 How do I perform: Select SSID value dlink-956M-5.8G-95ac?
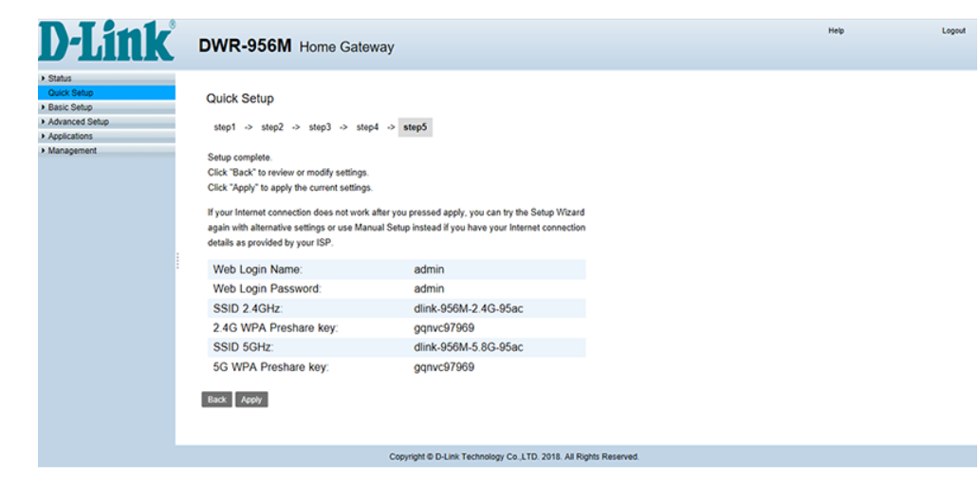pos(468,348)
